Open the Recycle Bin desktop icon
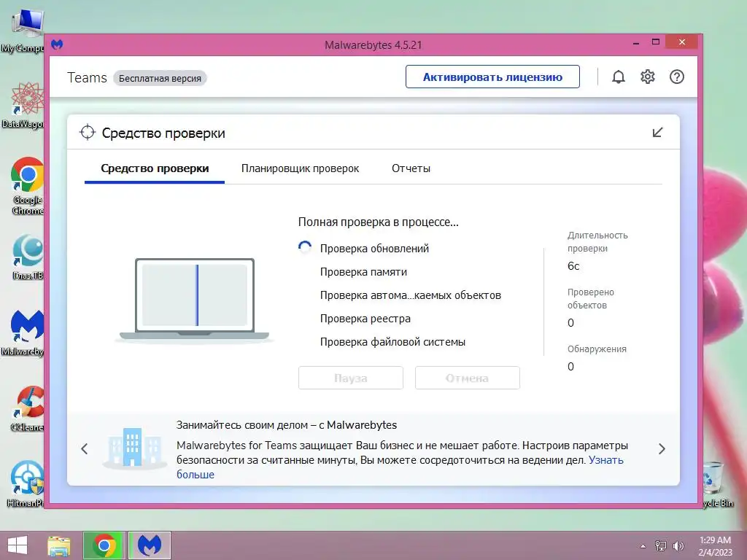Viewport: 747px width, 560px height. (718, 484)
